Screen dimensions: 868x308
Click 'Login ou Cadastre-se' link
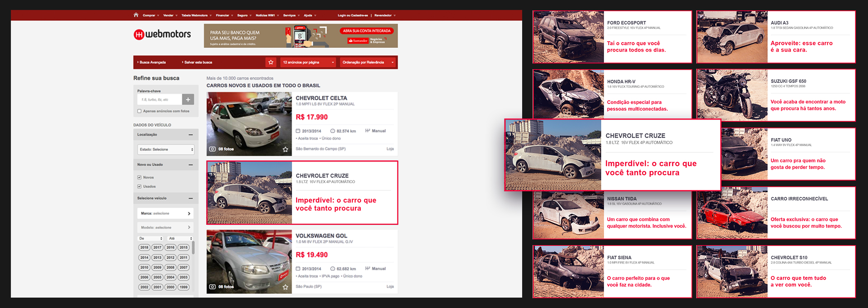353,15
